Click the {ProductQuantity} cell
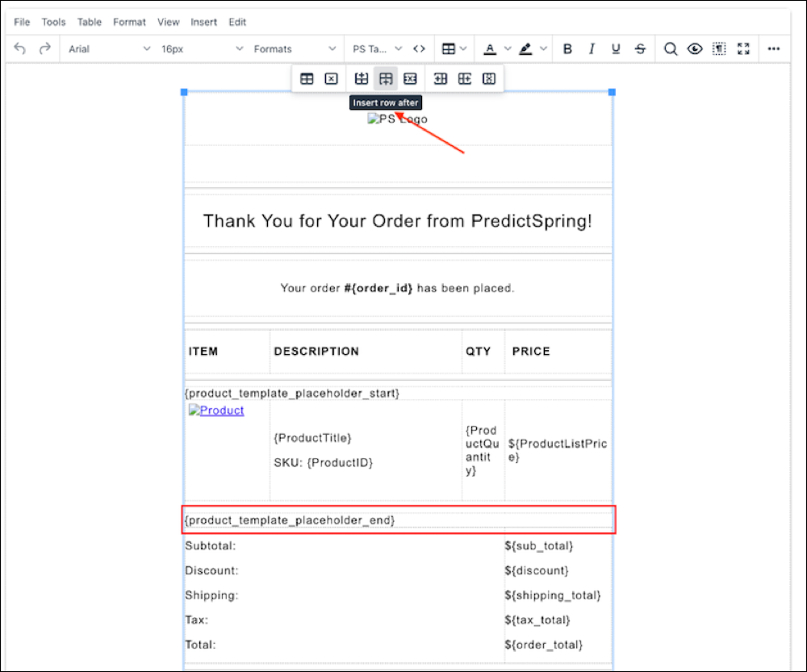 pos(483,450)
